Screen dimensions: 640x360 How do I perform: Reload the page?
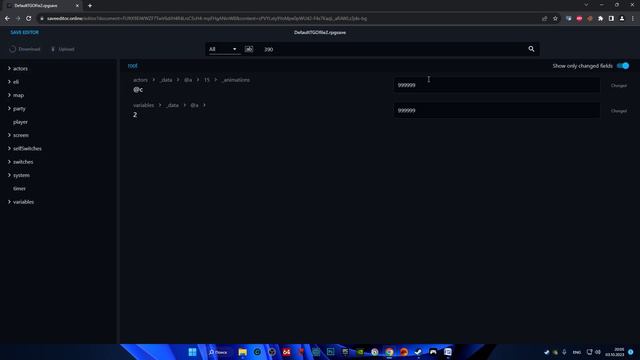tap(29, 18)
